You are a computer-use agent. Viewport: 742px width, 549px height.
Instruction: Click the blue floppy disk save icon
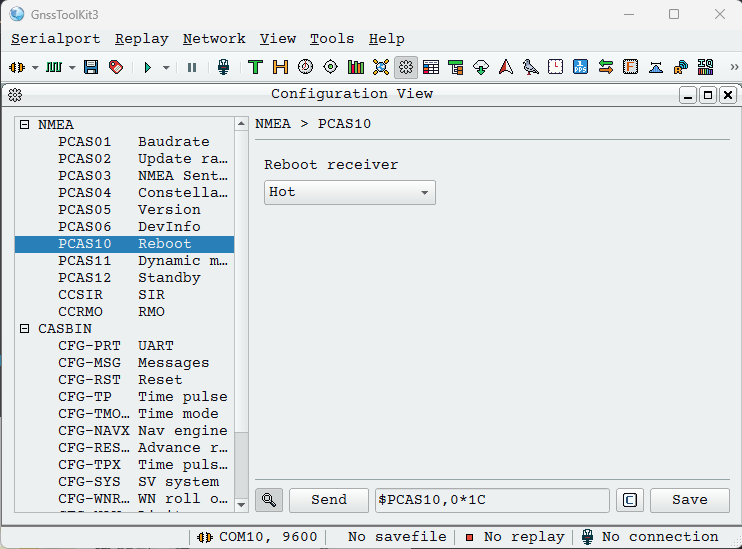tap(91, 67)
